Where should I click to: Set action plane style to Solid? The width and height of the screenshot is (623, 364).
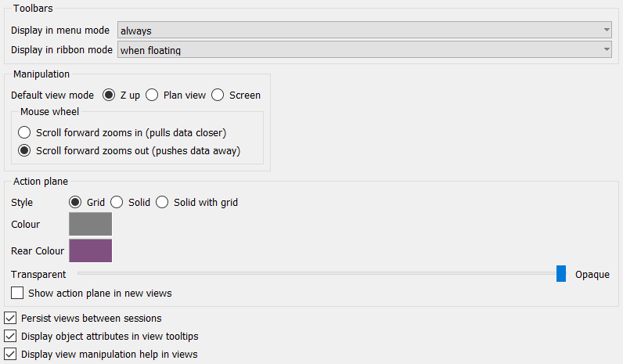point(117,203)
